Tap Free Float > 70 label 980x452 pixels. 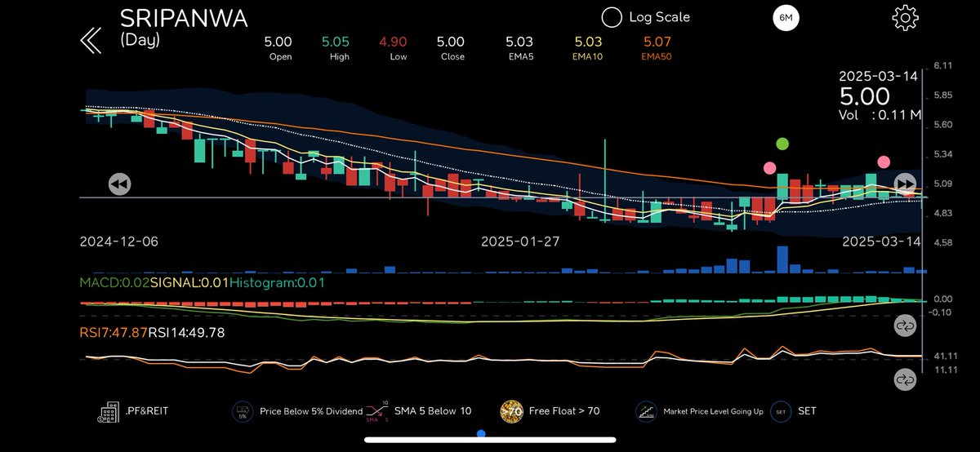(x=565, y=411)
